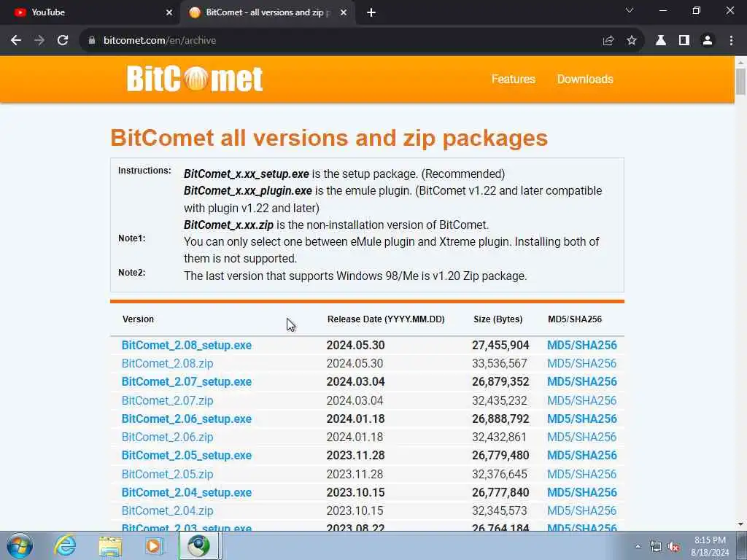Screen dimensions: 747x560
Task: Reload the page with refresh icon
Action: click(63, 41)
